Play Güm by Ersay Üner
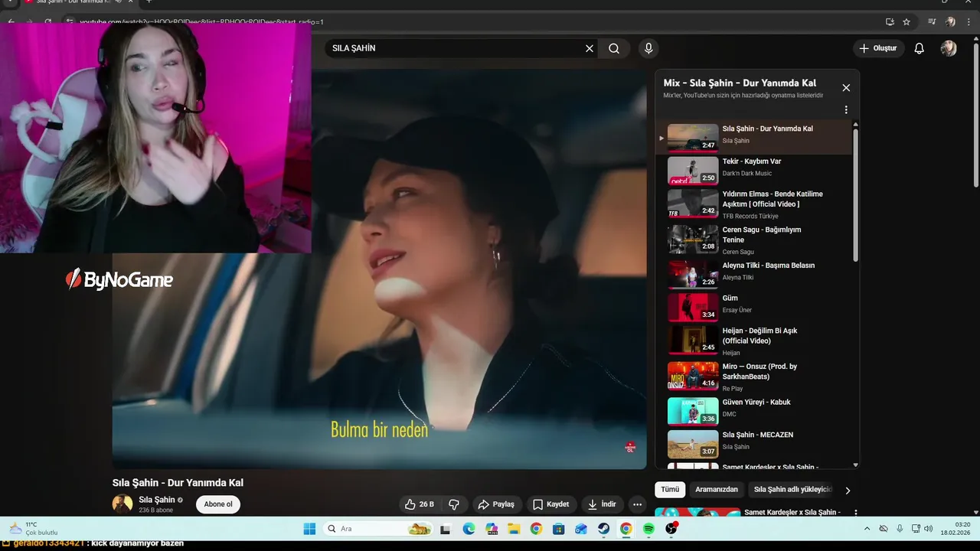The width and height of the screenshot is (980, 551). click(754, 306)
